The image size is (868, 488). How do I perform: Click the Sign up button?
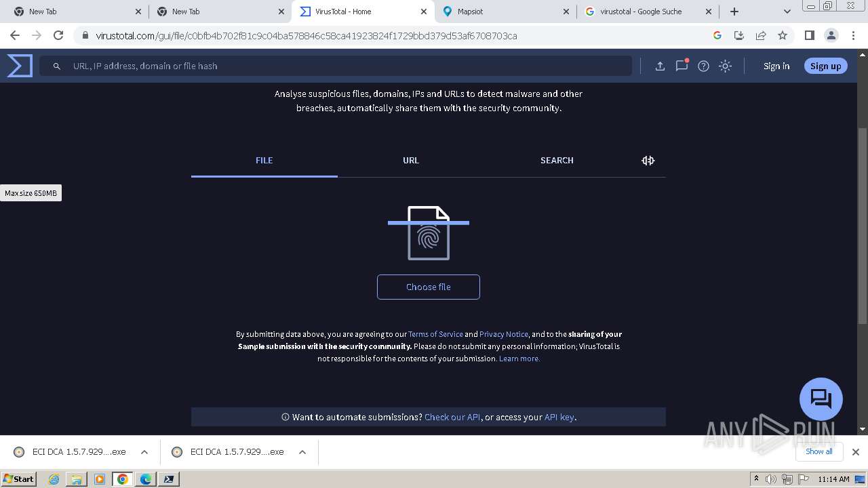(825, 66)
